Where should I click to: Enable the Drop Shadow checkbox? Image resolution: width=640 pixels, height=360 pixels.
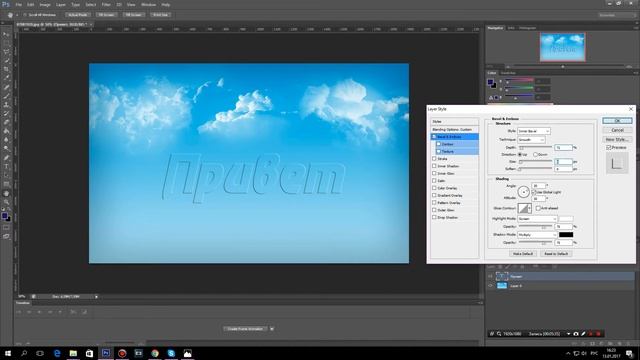(434, 218)
